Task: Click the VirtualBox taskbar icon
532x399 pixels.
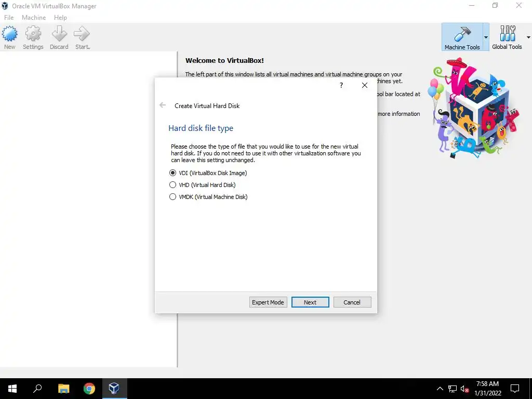Action: point(114,389)
